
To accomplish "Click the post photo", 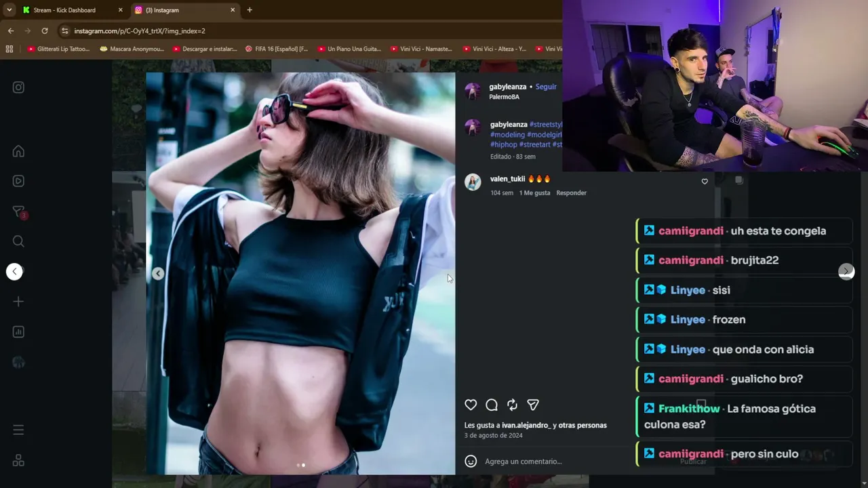I will click(300, 273).
